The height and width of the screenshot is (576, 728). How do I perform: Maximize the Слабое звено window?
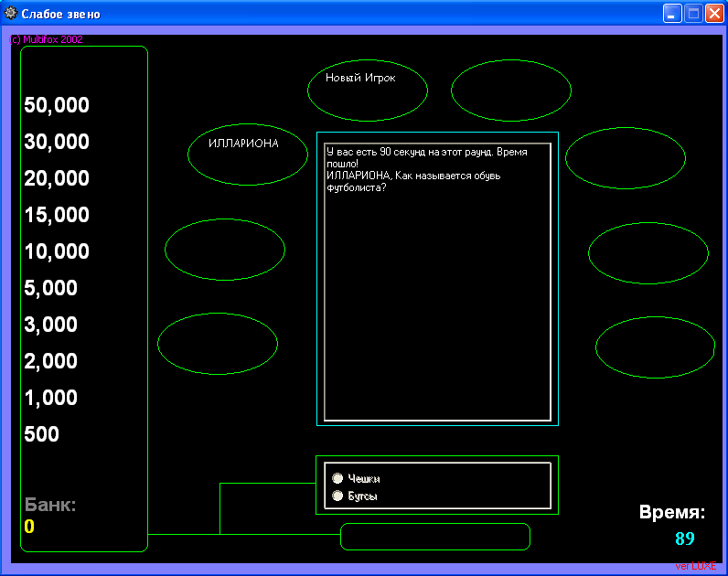693,14
